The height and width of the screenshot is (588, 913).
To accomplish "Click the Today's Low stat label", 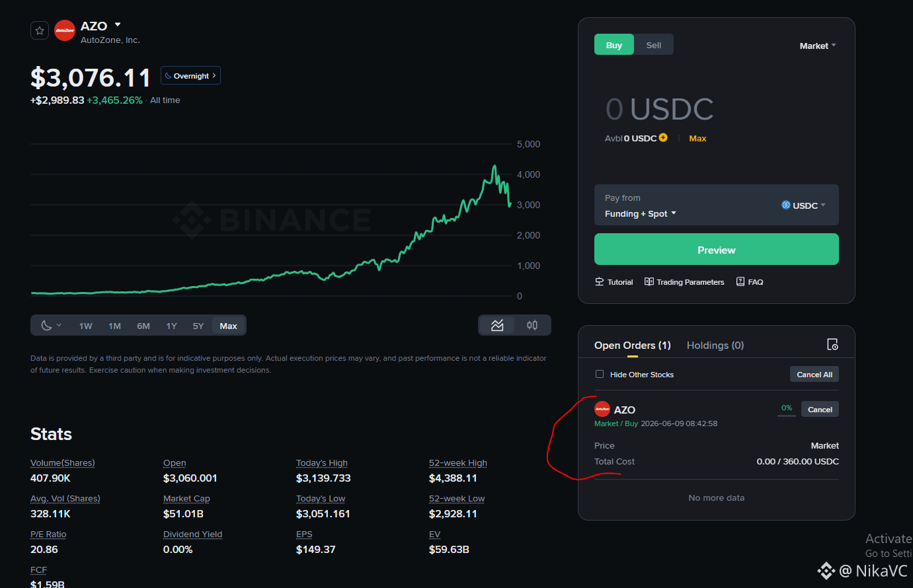I will 321,498.
